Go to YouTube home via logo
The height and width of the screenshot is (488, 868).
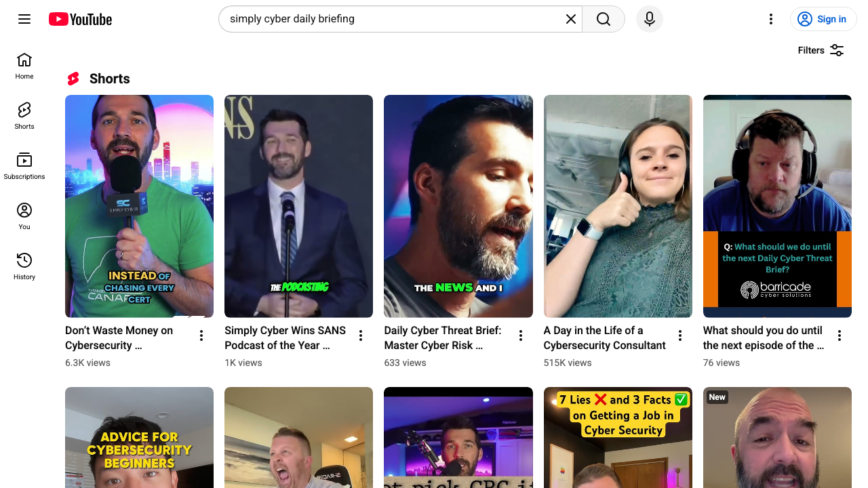80,19
